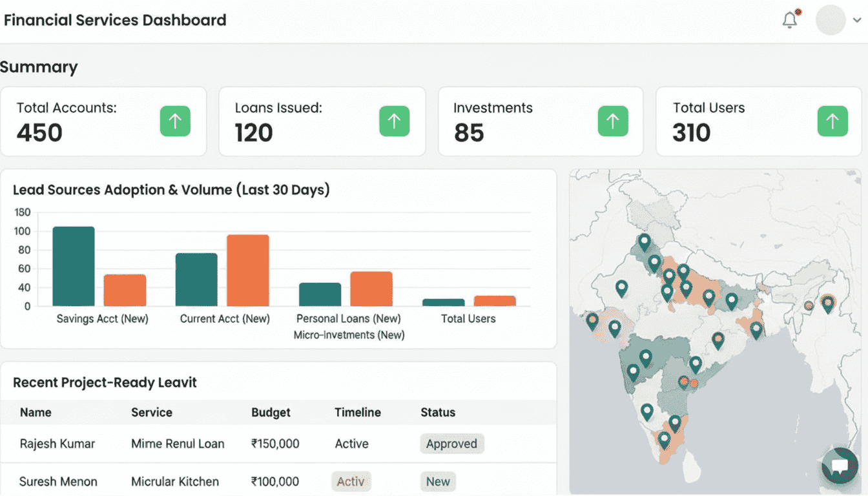The height and width of the screenshot is (496, 868).
Task: Click the Total Users trend arrow icon
Action: (832, 121)
